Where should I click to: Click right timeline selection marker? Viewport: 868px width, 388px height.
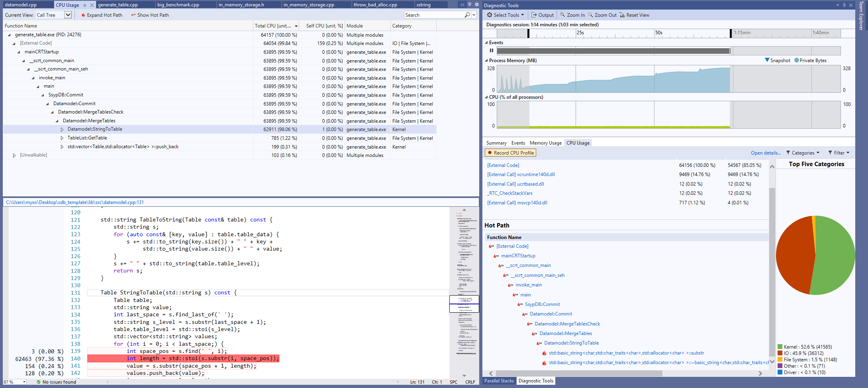point(731,33)
